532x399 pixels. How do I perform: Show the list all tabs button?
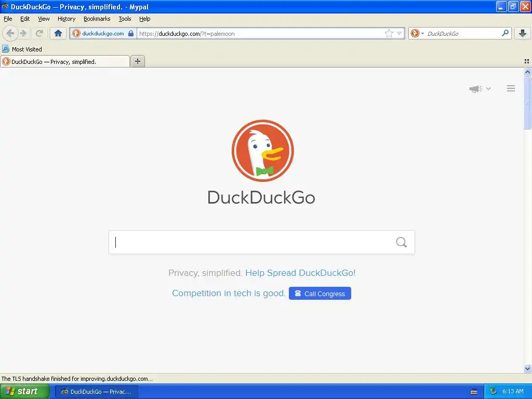(527, 61)
